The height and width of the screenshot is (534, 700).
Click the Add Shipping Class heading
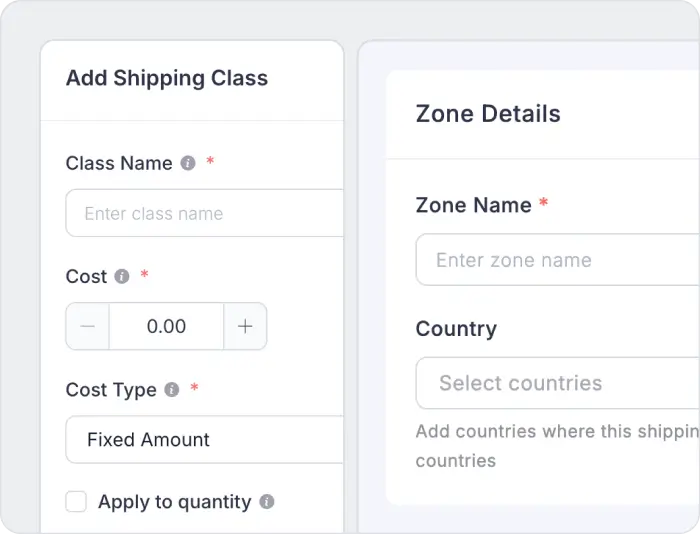(167, 78)
